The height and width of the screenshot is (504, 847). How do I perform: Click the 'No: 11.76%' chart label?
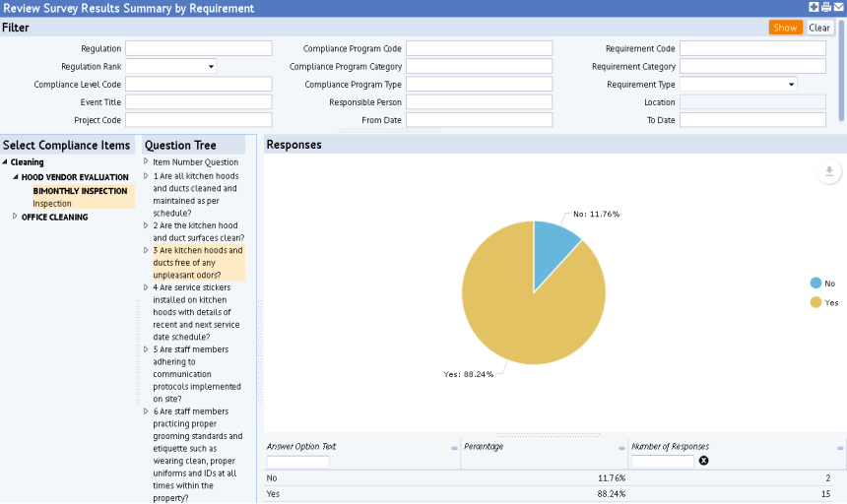[x=597, y=215]
